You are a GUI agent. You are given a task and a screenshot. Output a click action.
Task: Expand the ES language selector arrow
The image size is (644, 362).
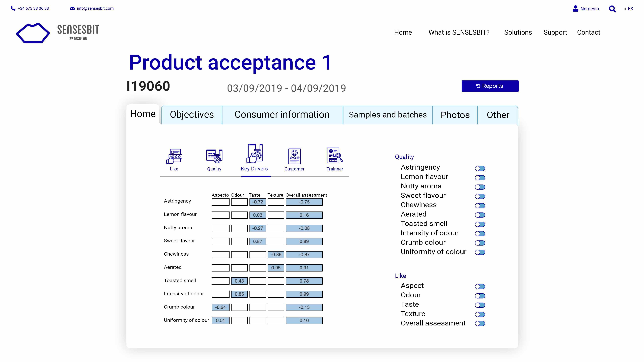point(625,9)
